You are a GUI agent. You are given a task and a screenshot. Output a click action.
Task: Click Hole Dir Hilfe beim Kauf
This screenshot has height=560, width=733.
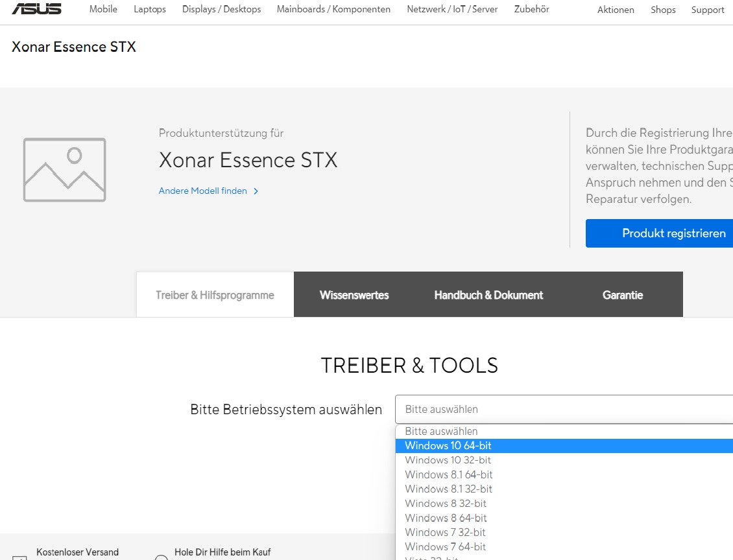(x=222, y=552)
